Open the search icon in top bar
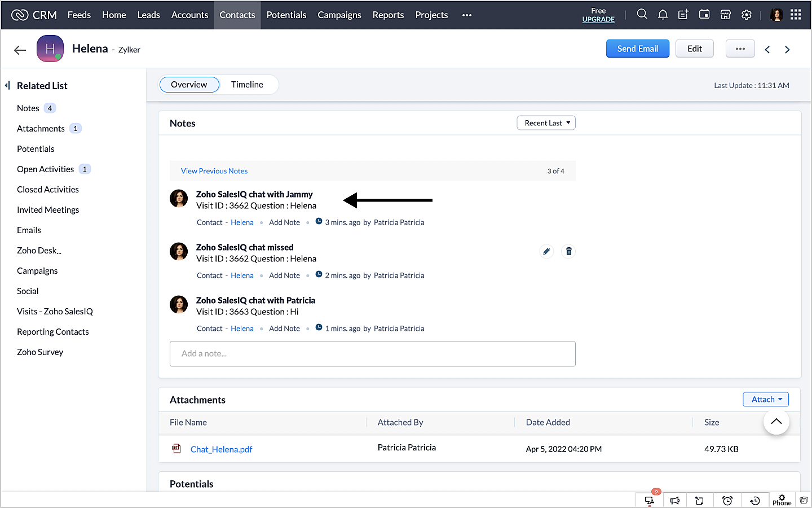Image resolution: width=812 pixels, height=508 pixels. [x=642, y=15]
